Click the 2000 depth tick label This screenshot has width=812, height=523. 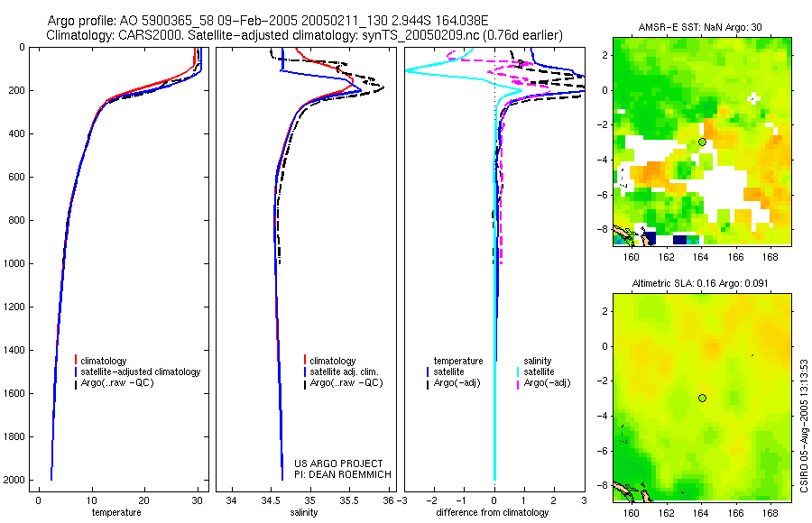coord(14,480)
